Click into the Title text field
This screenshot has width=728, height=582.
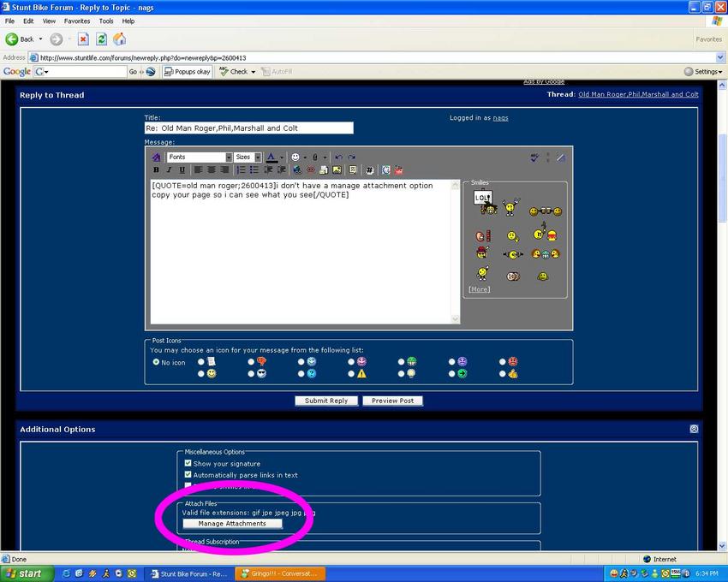(x=248, y=128)
